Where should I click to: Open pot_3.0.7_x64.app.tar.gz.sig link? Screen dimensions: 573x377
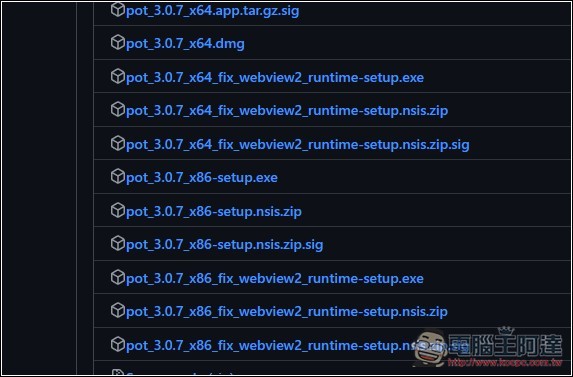click(x=213, y=11)
